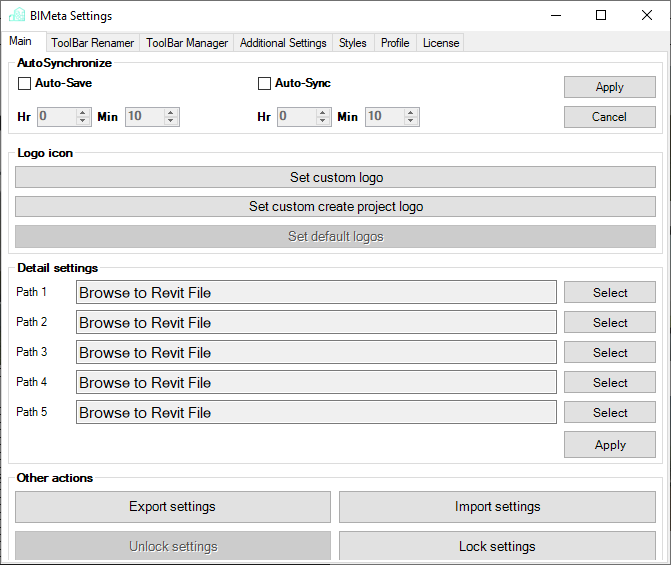Decrease Auto-Sync minutes with down arrow
The height and width of the screenshot is (565, 671).
tap(411, 121)
